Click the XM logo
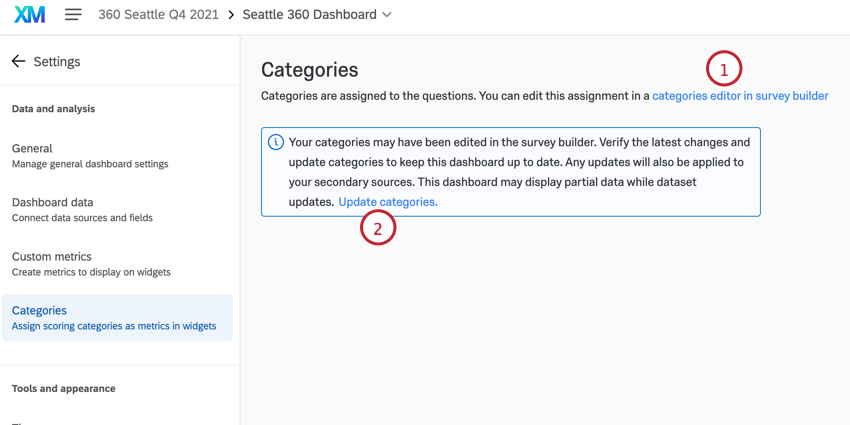850x425 pixels. pos(30,15)
